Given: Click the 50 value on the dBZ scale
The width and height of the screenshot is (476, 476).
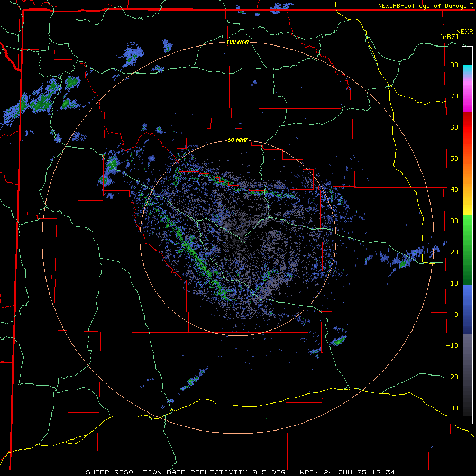Looking at the screenshot, I should (x=454, y=159).
